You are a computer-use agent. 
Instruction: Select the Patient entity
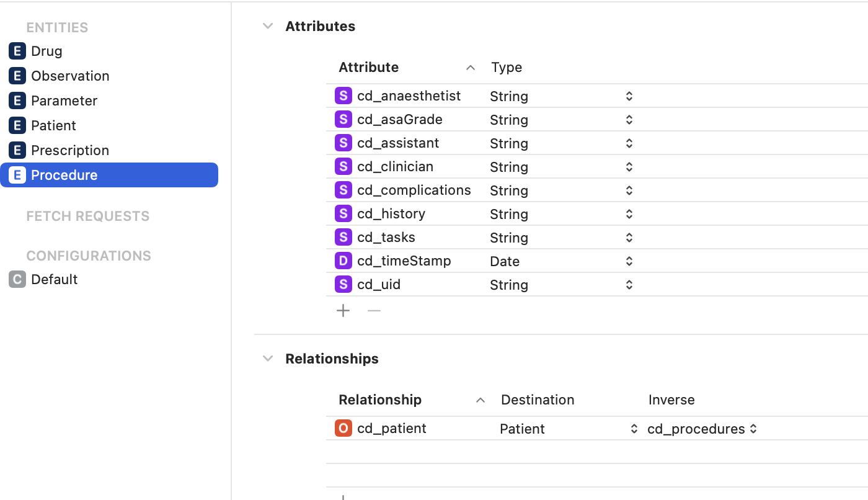tap(53, 125)
